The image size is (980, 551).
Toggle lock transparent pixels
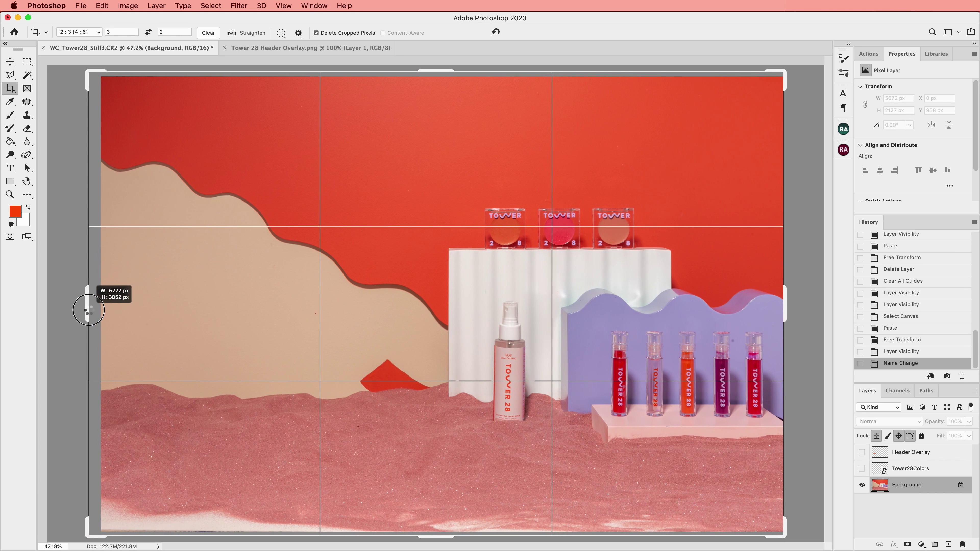[x=876, y=436]
